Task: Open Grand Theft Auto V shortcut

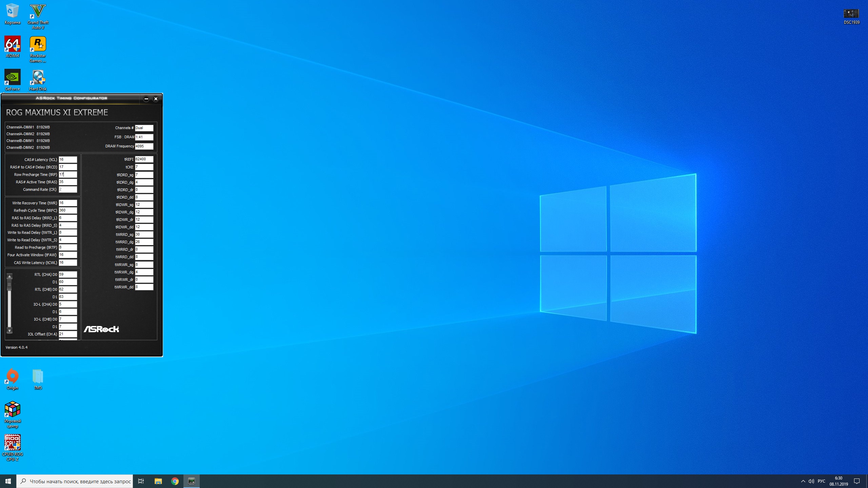Action: point(38,12)
